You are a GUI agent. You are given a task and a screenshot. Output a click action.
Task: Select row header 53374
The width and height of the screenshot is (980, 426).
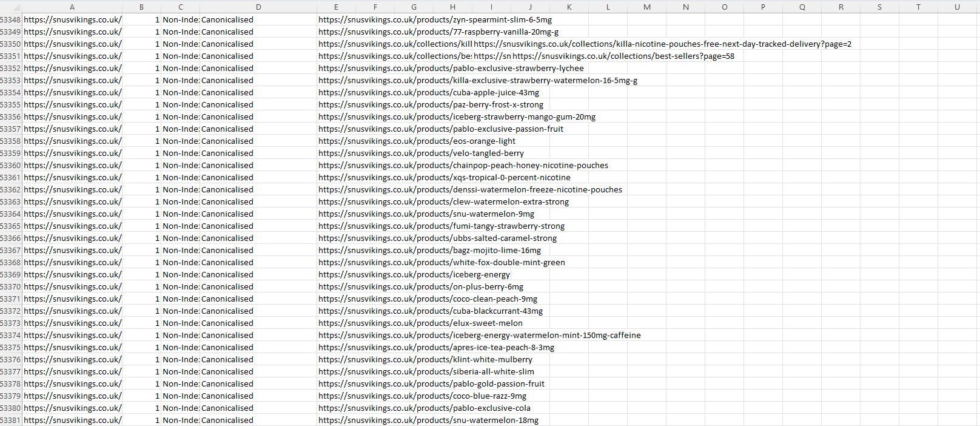click(10, 335)
